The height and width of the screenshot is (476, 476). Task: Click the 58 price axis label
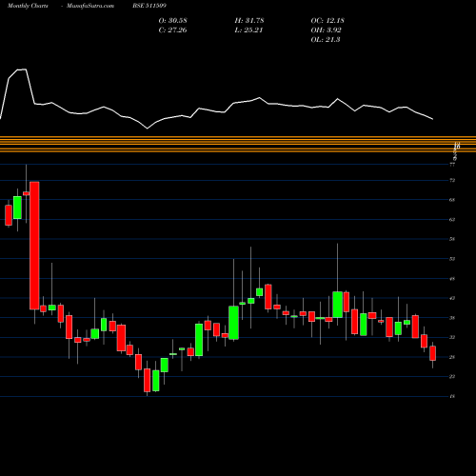[452, 239]
